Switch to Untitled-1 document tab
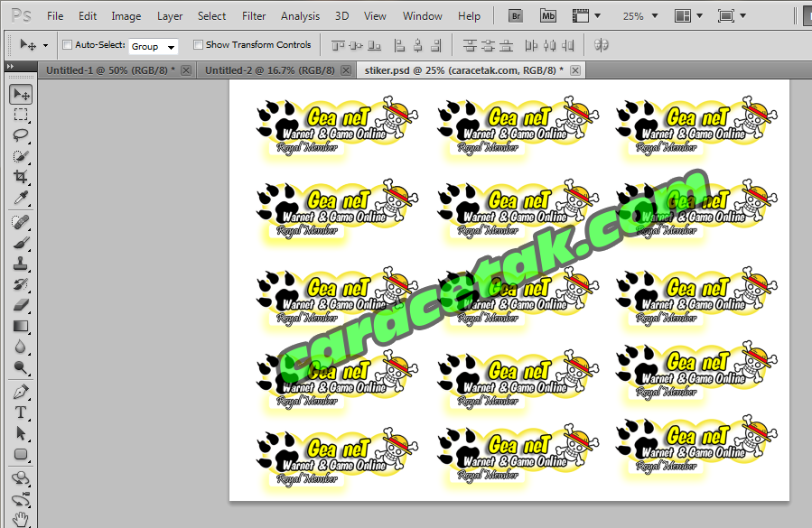812x528 pixels. 110,70
